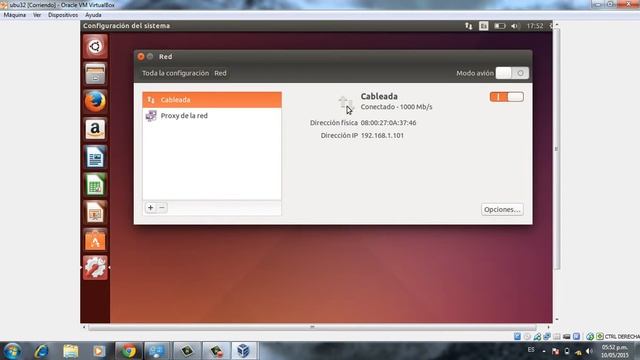Open the keyboard layout indicator in top panel
This screenshot has height=360, width=640.
pyautogui.click(x=484, y=26)
